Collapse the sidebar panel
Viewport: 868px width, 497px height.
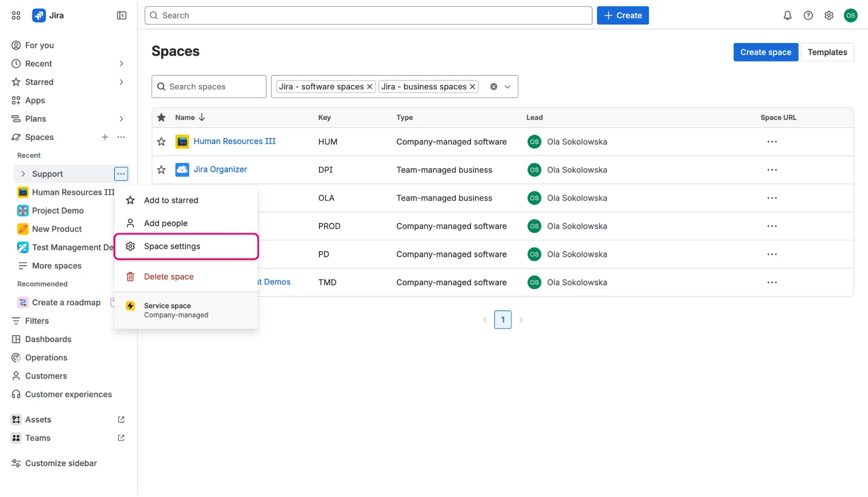[121, 15]
